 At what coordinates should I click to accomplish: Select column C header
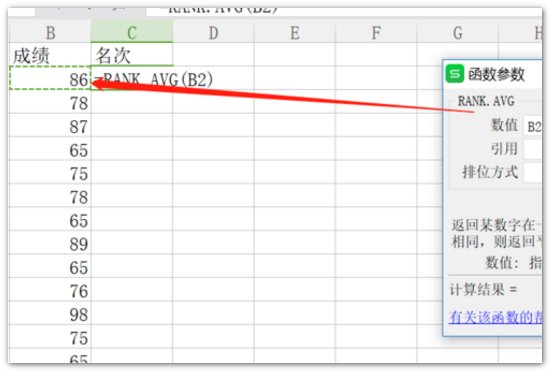point(132,33)
